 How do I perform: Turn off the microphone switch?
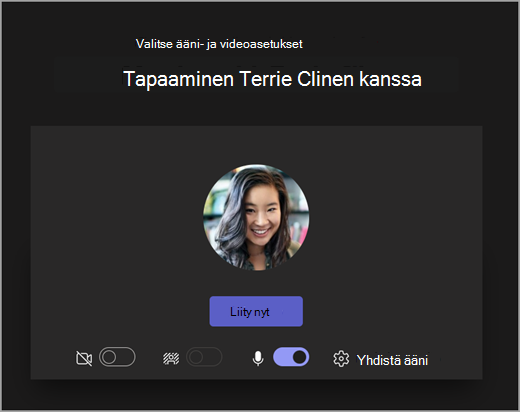click(291, 357)
